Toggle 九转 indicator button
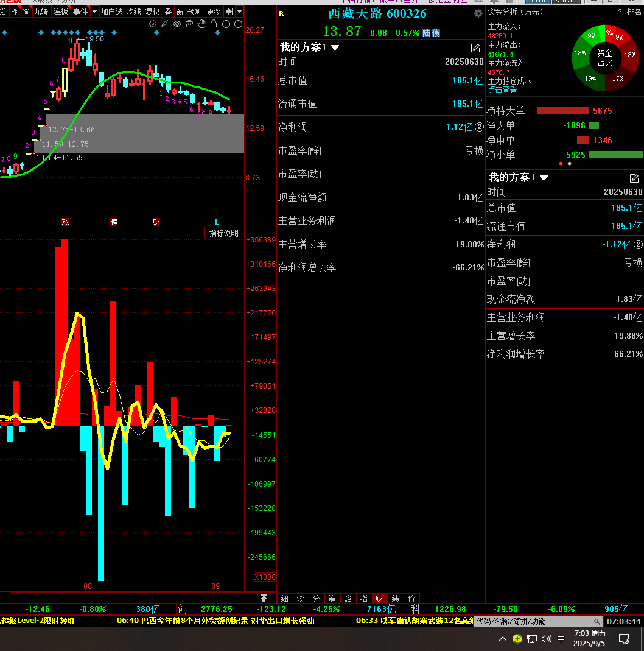Viewport: 644px width, 651px height. (41, 11)
